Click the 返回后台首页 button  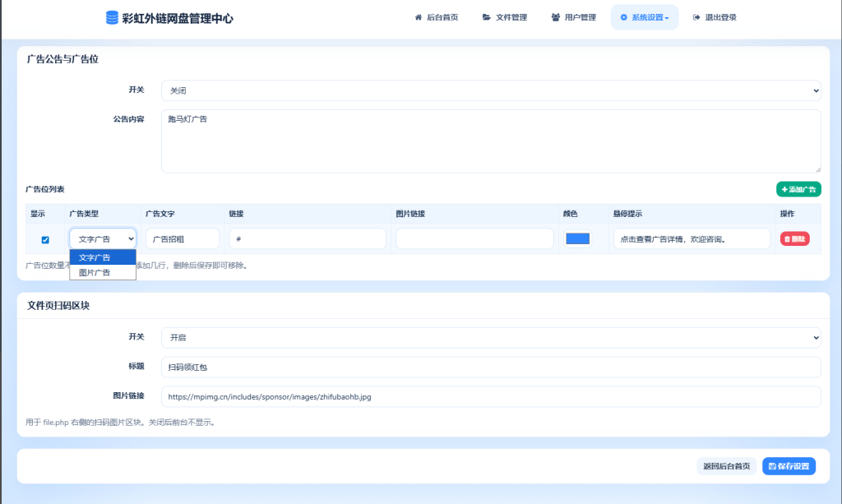727,466
